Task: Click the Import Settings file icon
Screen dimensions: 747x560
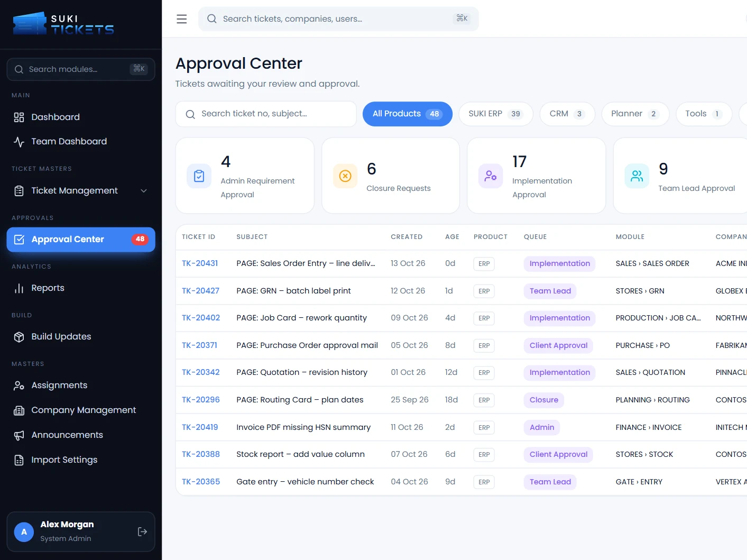Action: tap(19, 460)
